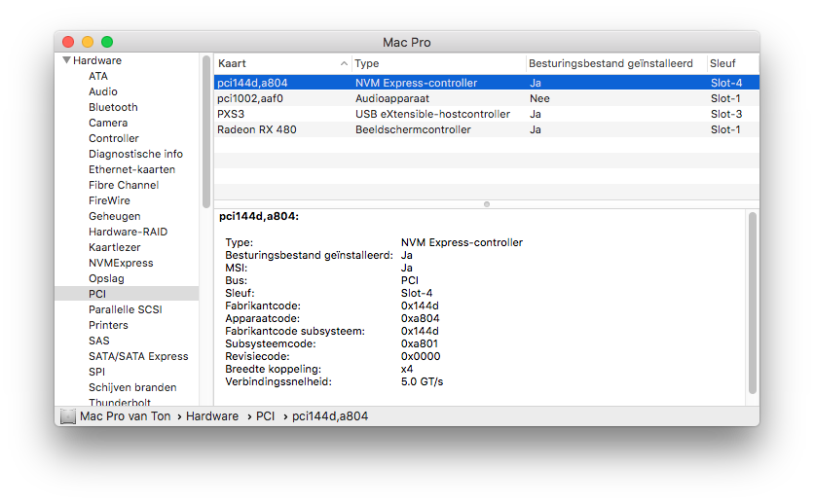Open the Printers section
Image resolution: width=814 pixels, height=504 pixels.
pos(108,325)
